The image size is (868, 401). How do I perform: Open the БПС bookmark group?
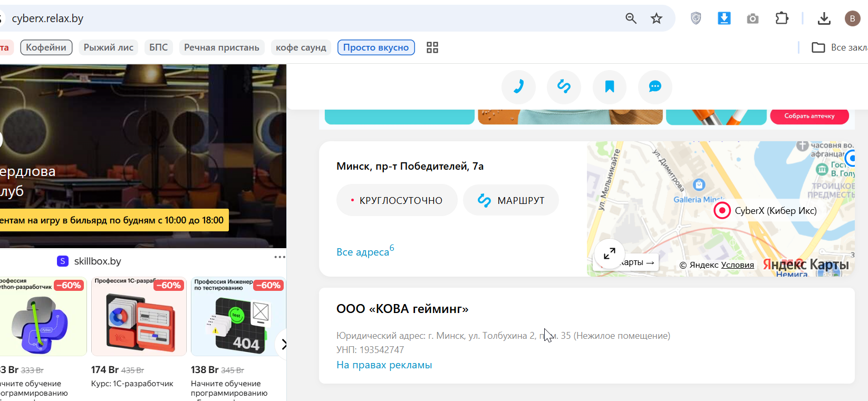159,47
